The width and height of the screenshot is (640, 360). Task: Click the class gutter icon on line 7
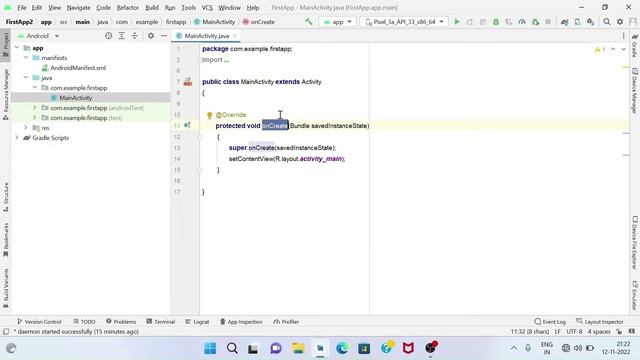coord(188,82)
